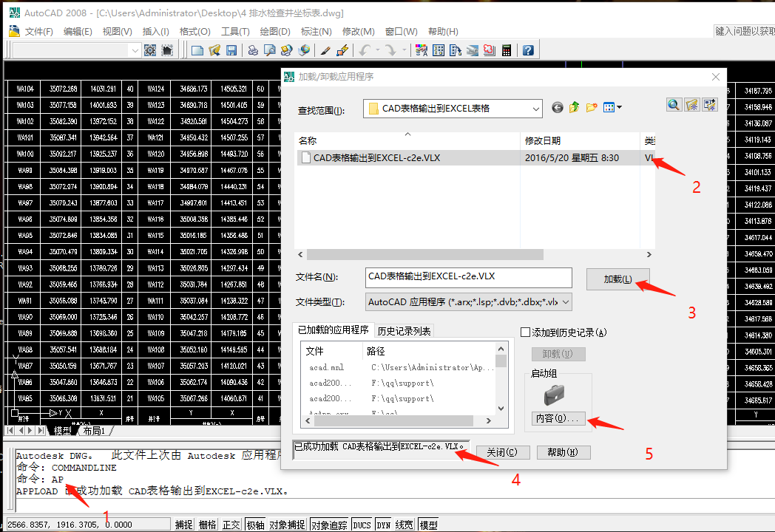Toggle DYN dynamic input in status bar
Screen dimensions: 775x532
click(x=384, y=525)
